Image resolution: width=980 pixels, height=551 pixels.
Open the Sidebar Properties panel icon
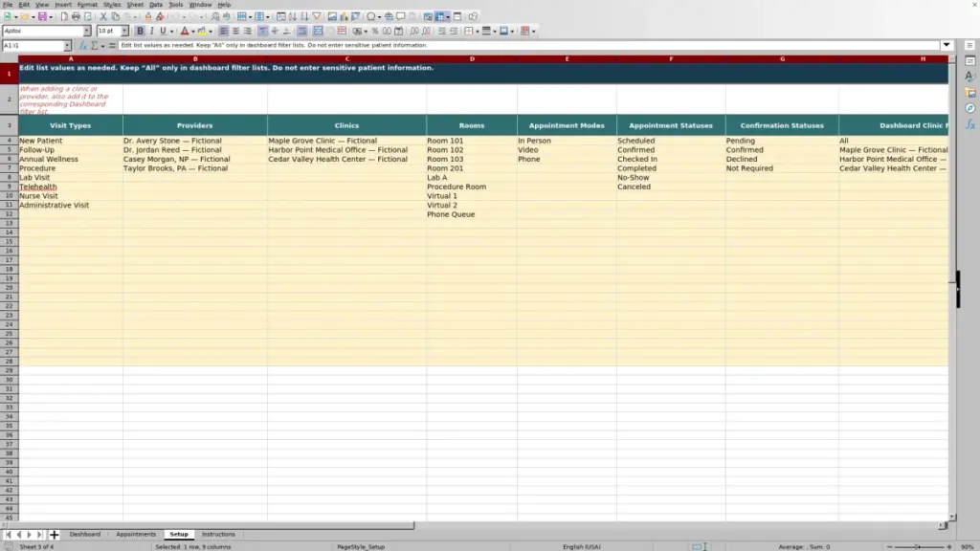[970, 61]
